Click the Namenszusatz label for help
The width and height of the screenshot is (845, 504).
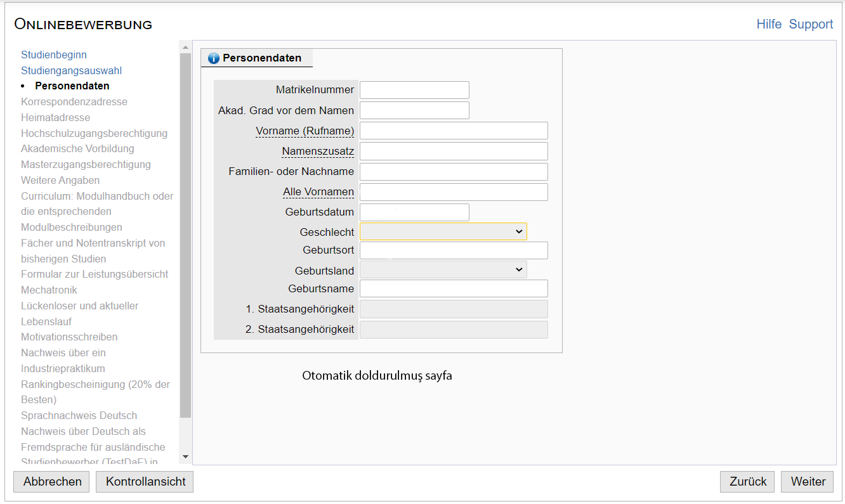tap(318, 152)
